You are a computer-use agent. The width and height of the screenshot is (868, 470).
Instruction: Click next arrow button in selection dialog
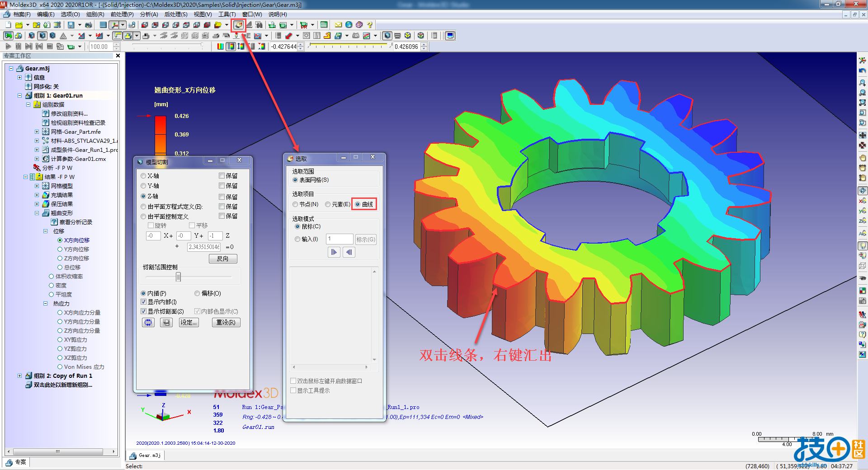coord(334,252)
